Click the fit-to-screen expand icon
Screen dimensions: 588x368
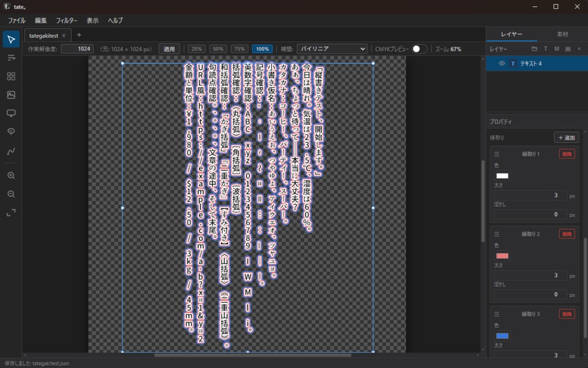point(11,212)
